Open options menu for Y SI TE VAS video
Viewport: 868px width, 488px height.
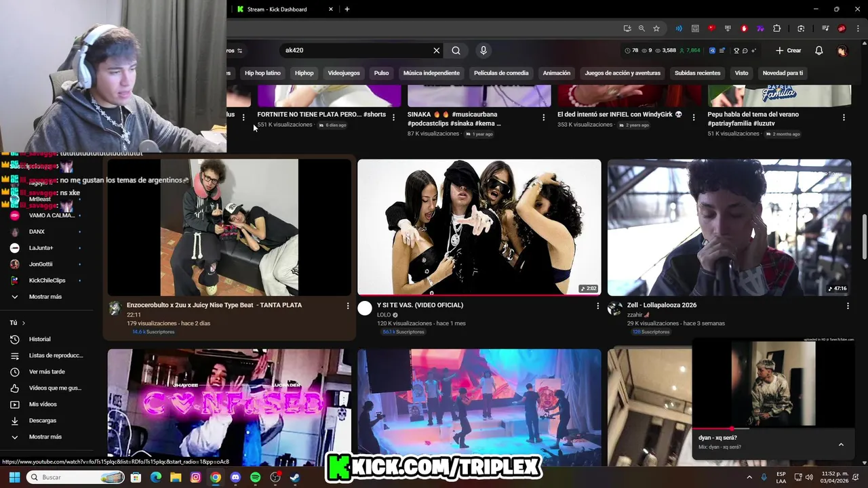[597, 306]
